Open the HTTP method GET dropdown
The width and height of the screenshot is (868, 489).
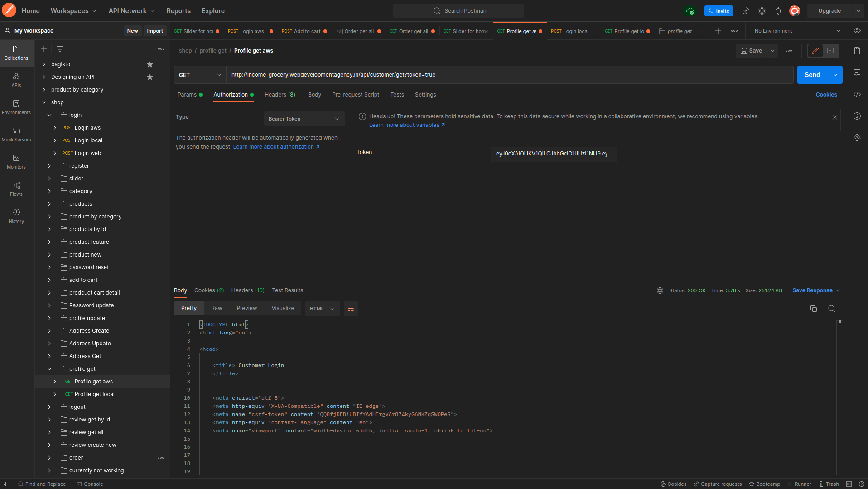coord(200,75)
